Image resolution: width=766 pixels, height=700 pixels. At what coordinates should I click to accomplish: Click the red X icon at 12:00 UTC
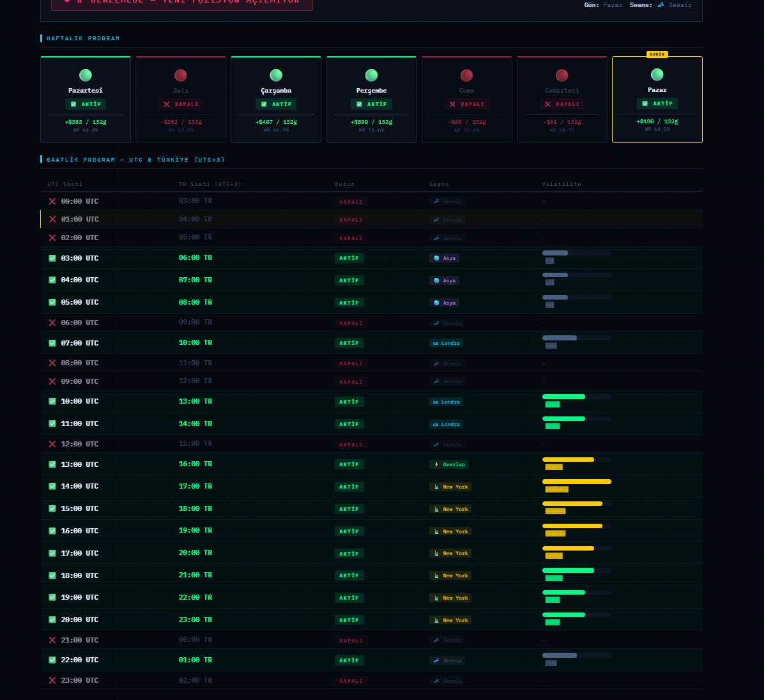(52, 444)
